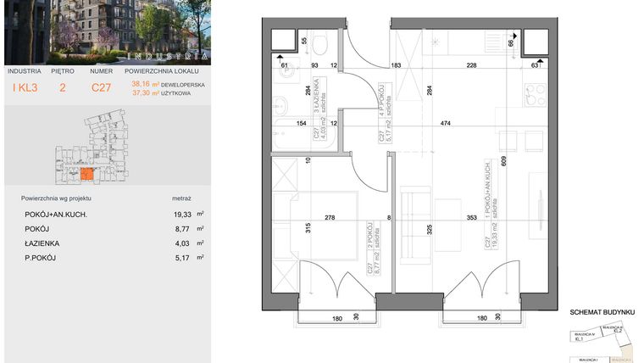Click the 278 dimension in the bedroom

click(330, 217)
